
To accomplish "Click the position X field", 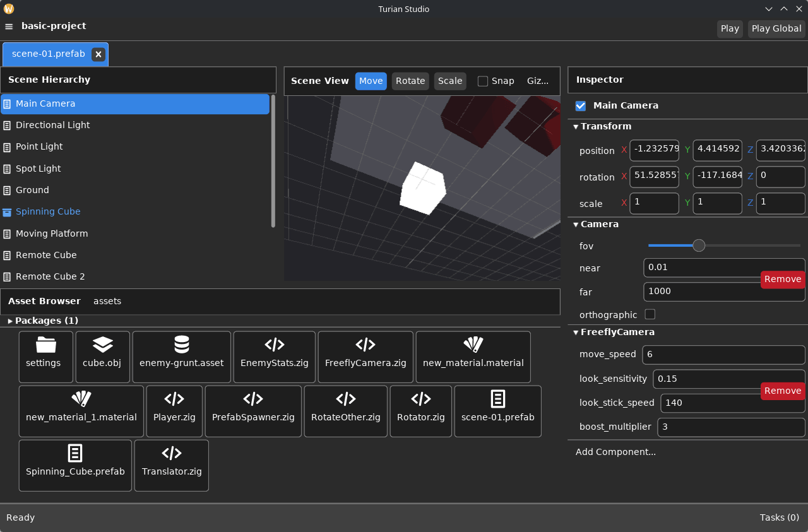I will 655,150.
